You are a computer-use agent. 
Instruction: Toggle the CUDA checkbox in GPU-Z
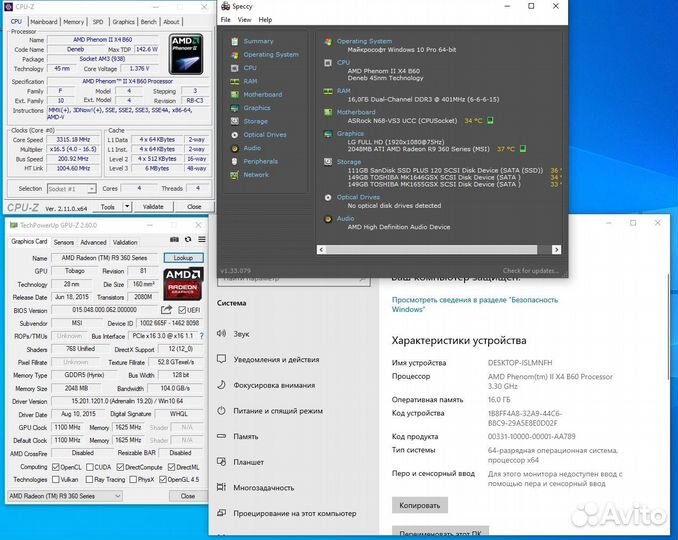click(x=90, y=467)
